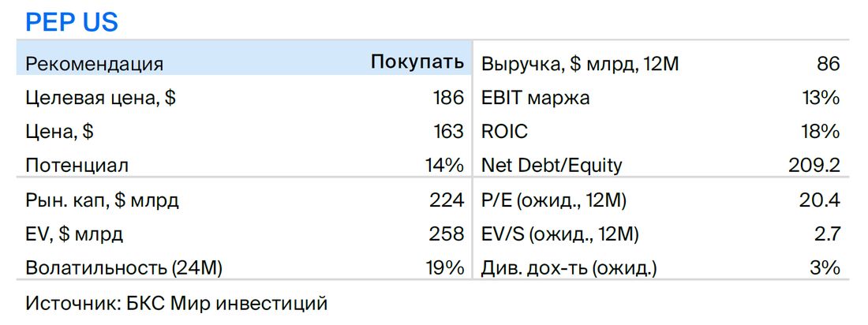868x325 pixels.
Task: Click current price value 163
Action: [448, 132]
